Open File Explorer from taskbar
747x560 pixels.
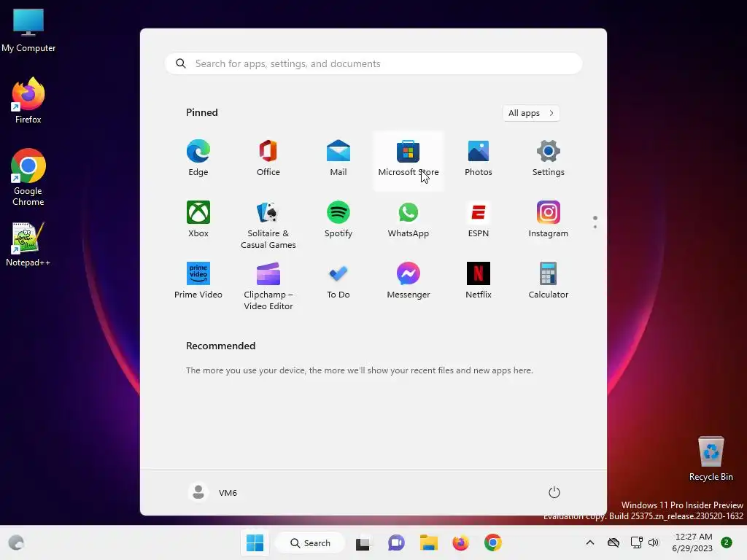[429, 542]
